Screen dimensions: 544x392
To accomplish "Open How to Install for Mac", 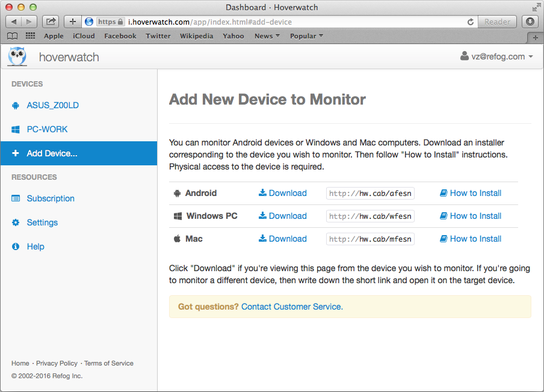I will 471,239.
